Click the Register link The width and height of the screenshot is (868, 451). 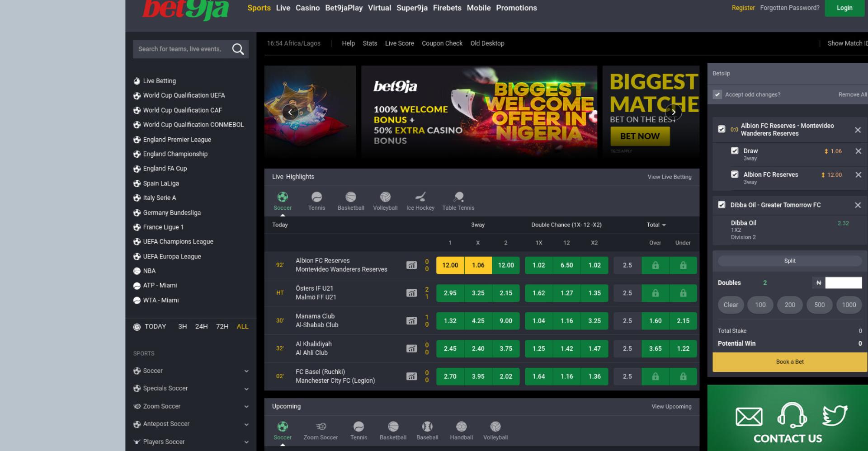click(743, 8)
